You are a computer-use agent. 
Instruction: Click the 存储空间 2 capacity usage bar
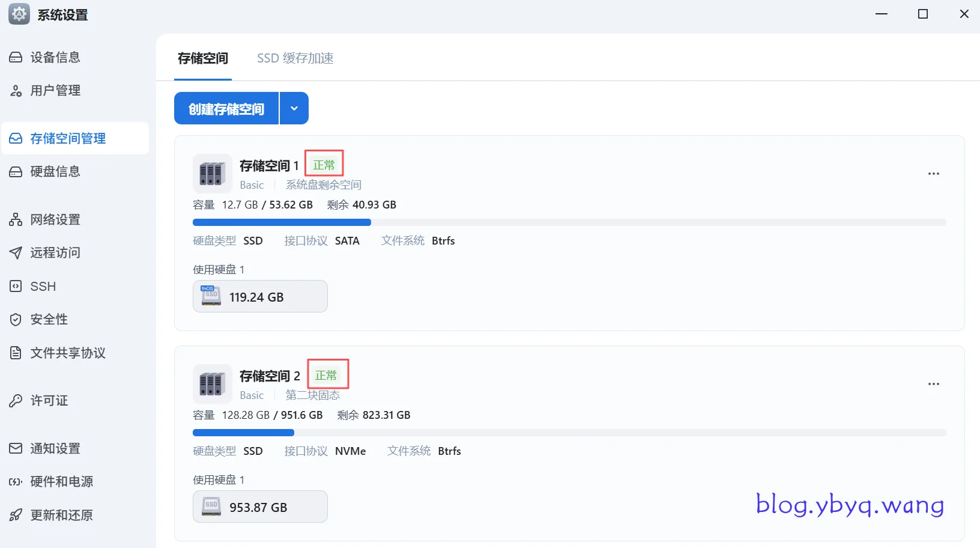click(x=569, y=433)
